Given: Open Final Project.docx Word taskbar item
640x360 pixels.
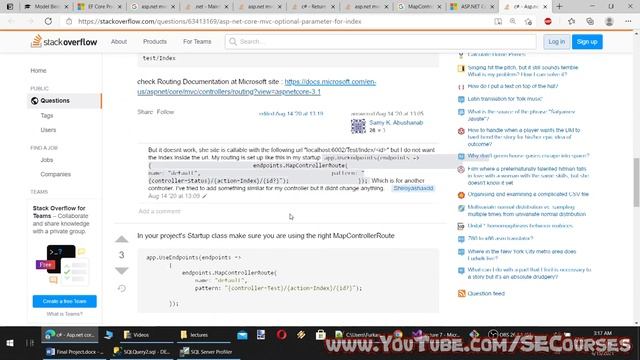Looking at the screenshot, I should 76,351.
